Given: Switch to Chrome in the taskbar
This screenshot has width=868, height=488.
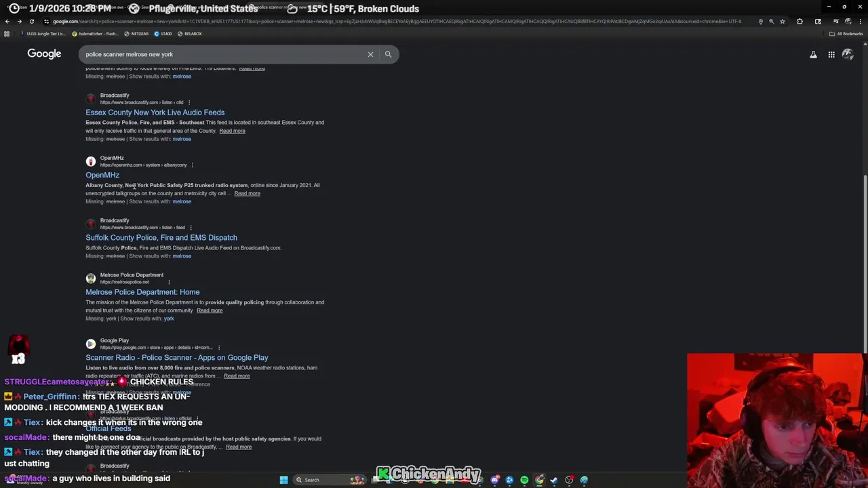Looking at the screenshot, I should click(x=539, y=480).
